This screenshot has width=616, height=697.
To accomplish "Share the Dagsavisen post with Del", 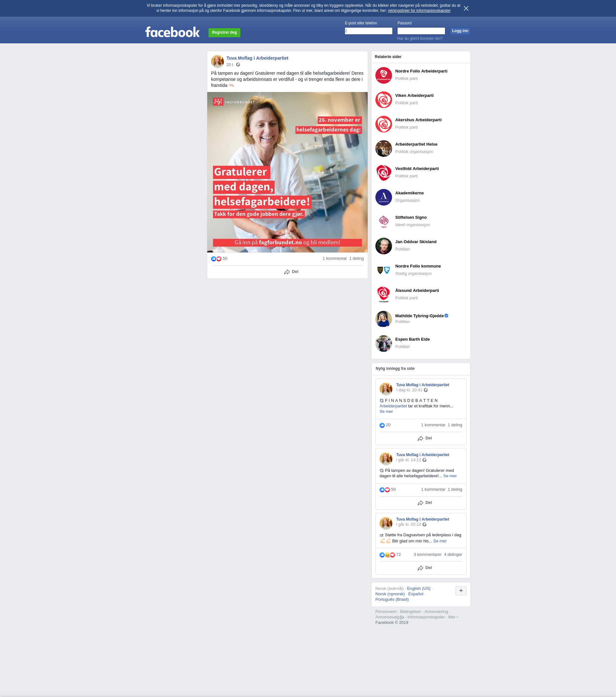I will pos(424,568).
